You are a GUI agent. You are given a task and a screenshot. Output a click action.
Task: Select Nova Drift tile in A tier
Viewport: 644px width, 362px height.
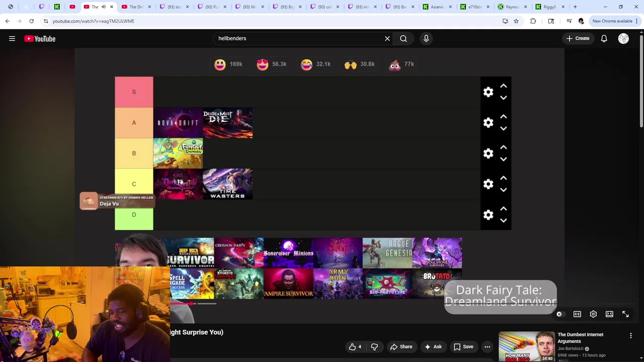coord(178,123)
